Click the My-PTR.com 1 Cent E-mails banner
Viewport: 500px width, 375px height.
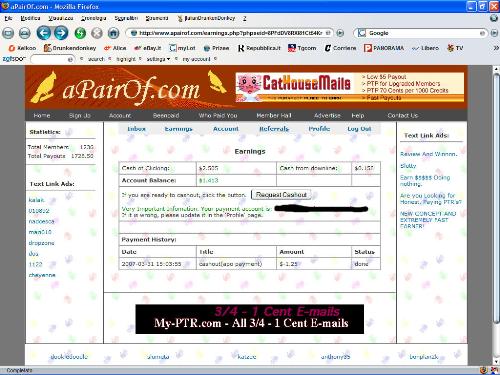(x=250, y=319)
